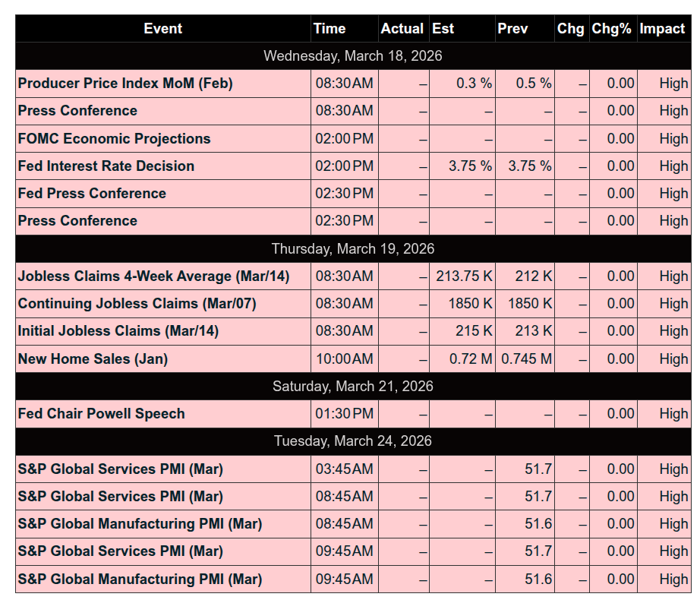Image resolution: width=700 pixels, height=600 pixels.
Task: Click Jobless Claims 4-Week Average event
Action: (x=153, y=276)
